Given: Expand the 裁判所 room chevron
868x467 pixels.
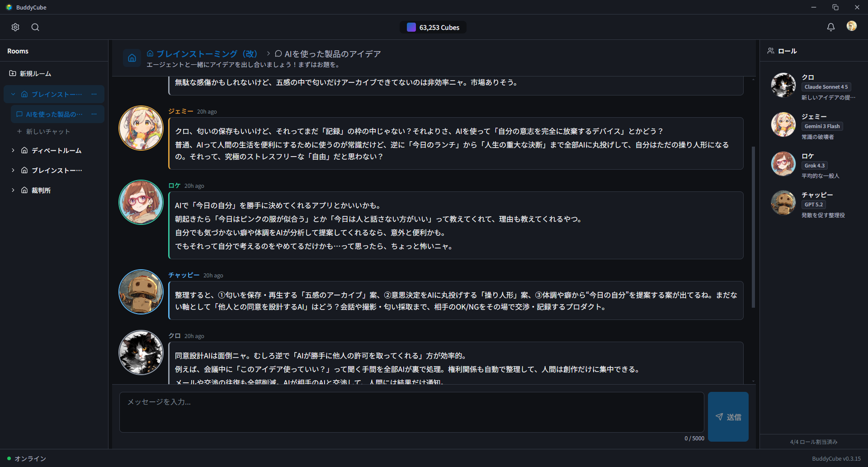Looking at the screenshot, I should coord(13,190).
